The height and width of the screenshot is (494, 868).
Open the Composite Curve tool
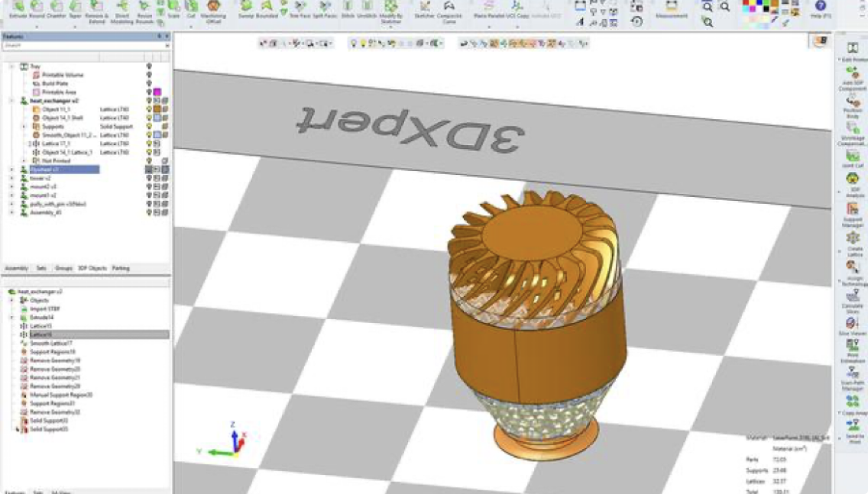click(x=449, y=11)
